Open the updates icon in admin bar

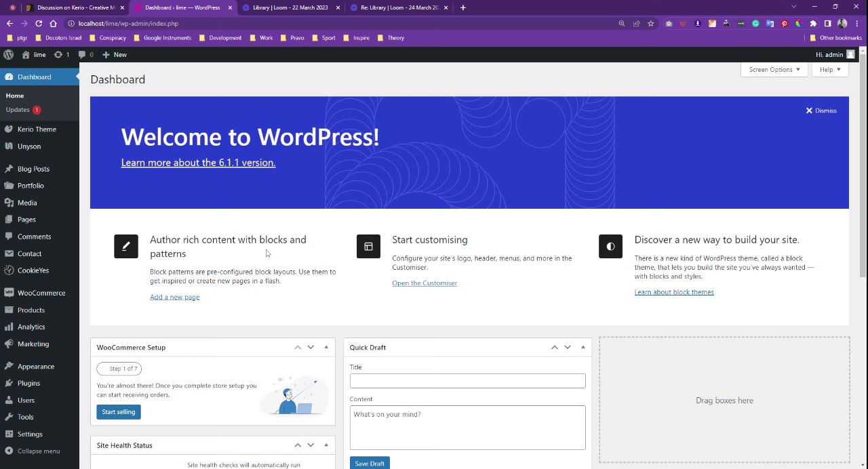click(62, 54)
